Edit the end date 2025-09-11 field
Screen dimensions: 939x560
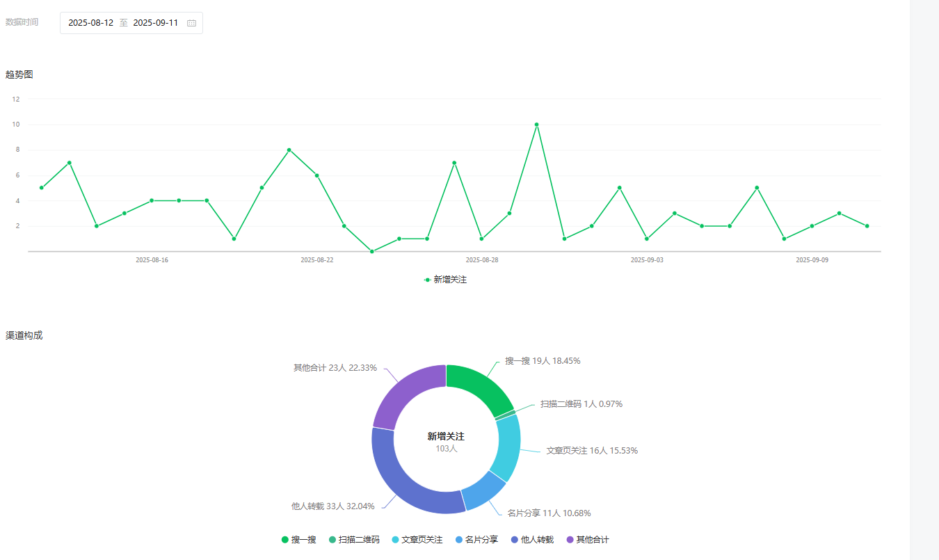coord(156,23)
